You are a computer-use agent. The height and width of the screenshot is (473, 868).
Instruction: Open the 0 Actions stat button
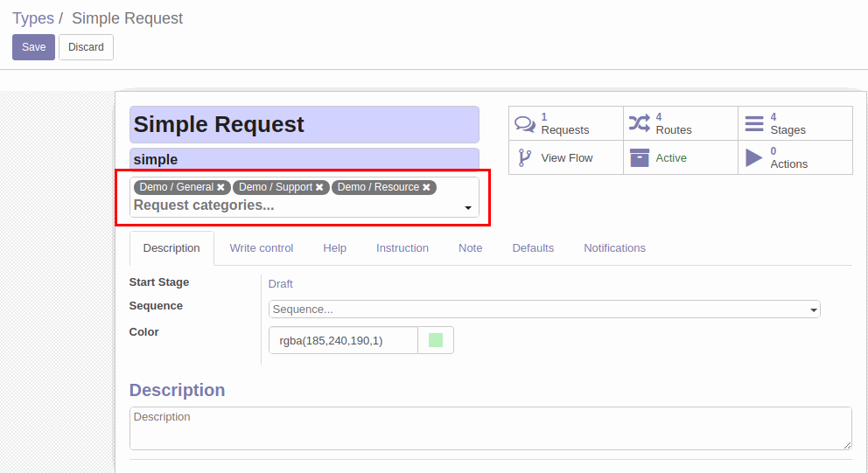coord(794,157)
